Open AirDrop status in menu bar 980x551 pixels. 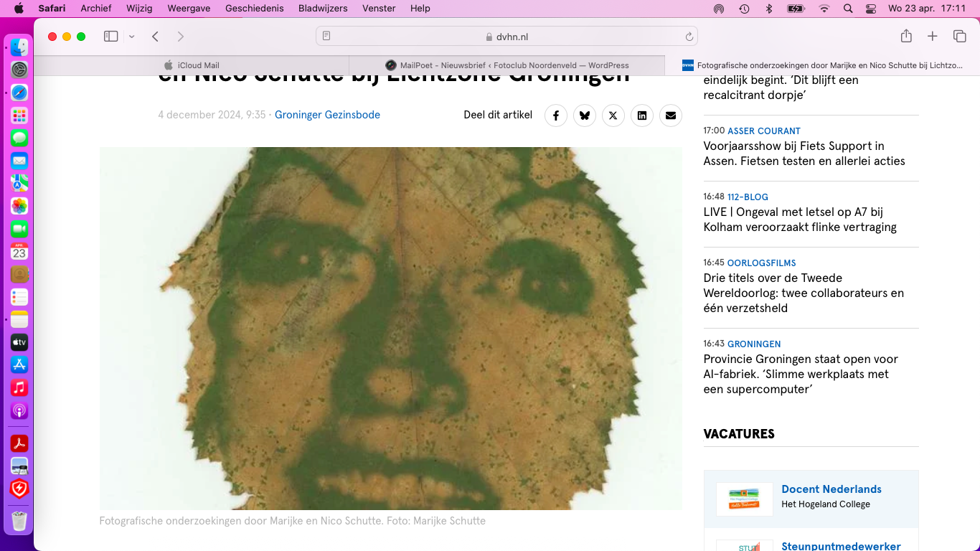click(719, 9)
